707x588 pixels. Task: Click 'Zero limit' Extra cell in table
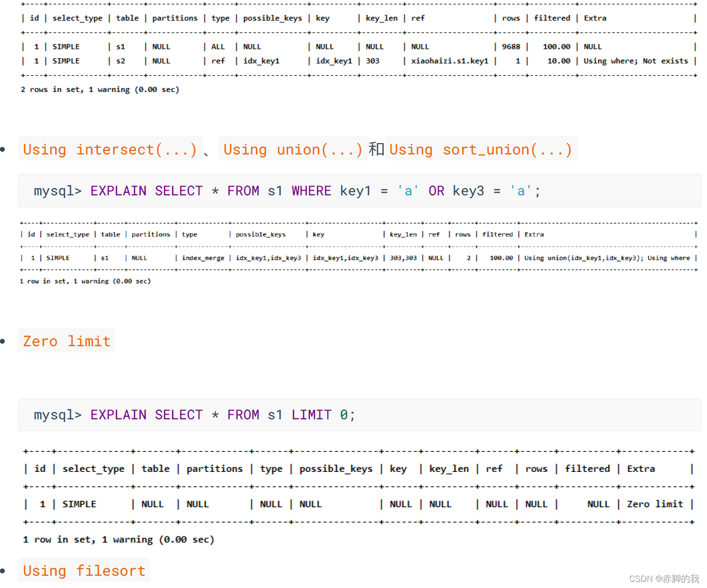[x=655, y=504]
